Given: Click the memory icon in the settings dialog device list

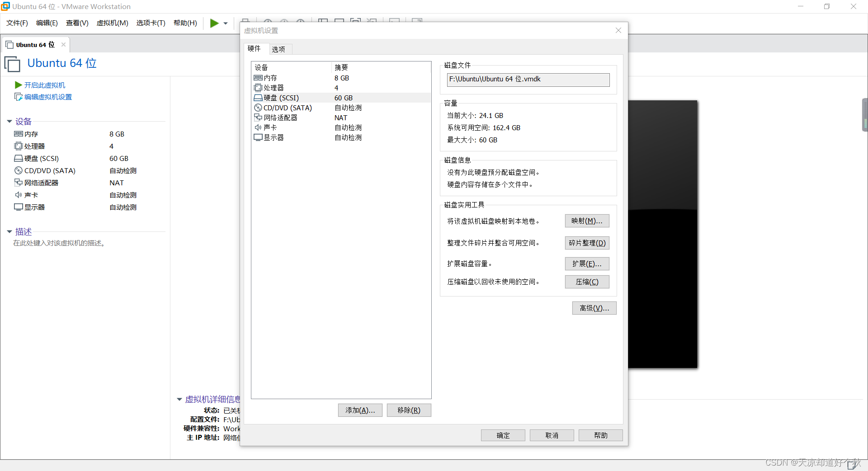Looking at the screenshot, I should [258, 78].
